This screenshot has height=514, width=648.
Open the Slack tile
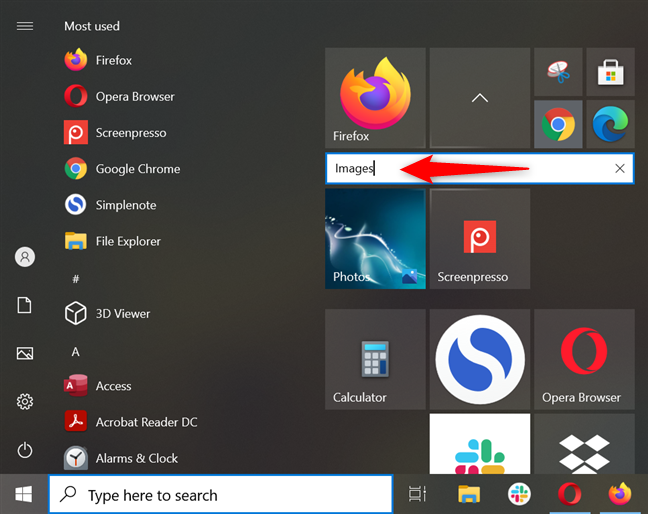pyautogui.click(x=480, y=444)
